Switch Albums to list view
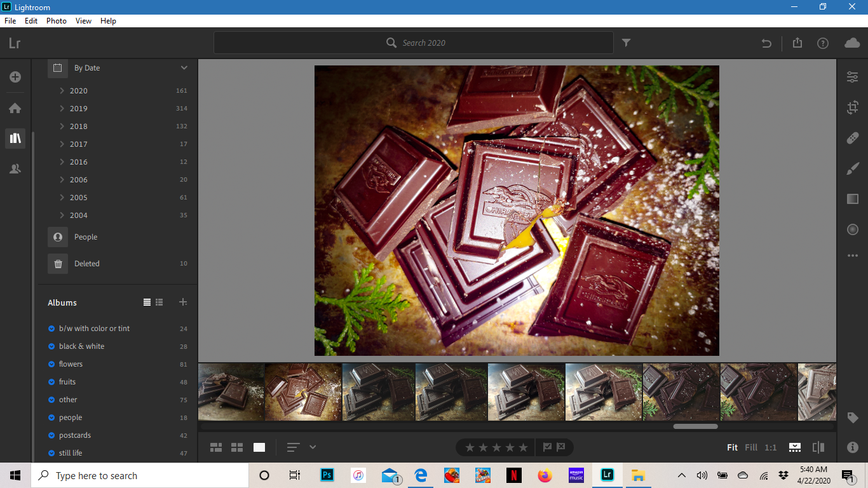Image resolution: width=868 pixels, height=488 pixels. coord(147,302)
